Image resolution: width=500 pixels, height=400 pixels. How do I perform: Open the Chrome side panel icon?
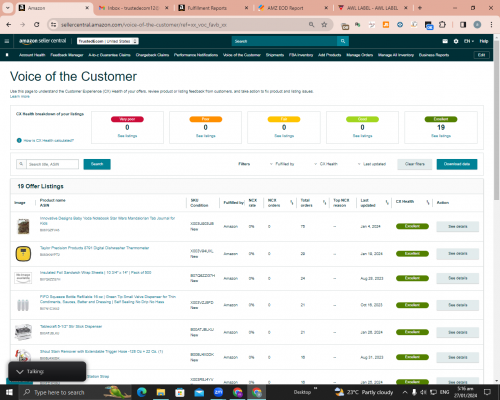click(x=463, y=25)
